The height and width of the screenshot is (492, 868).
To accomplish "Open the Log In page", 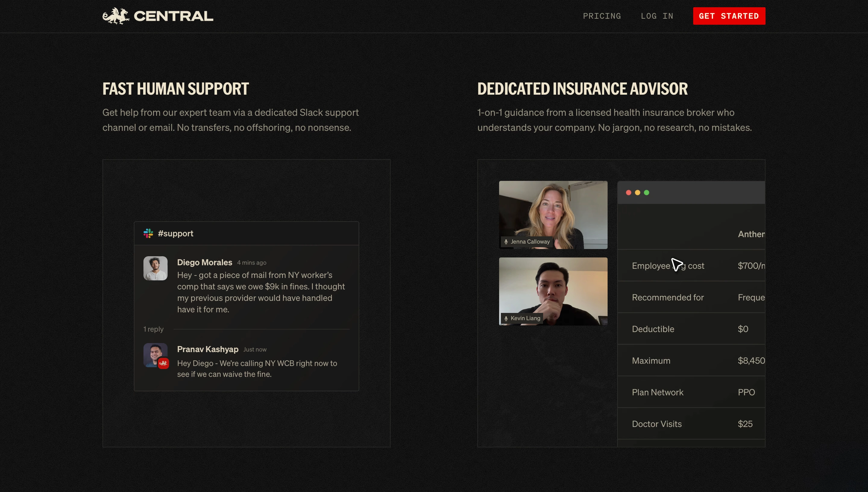I will click(x=657, y=16).
